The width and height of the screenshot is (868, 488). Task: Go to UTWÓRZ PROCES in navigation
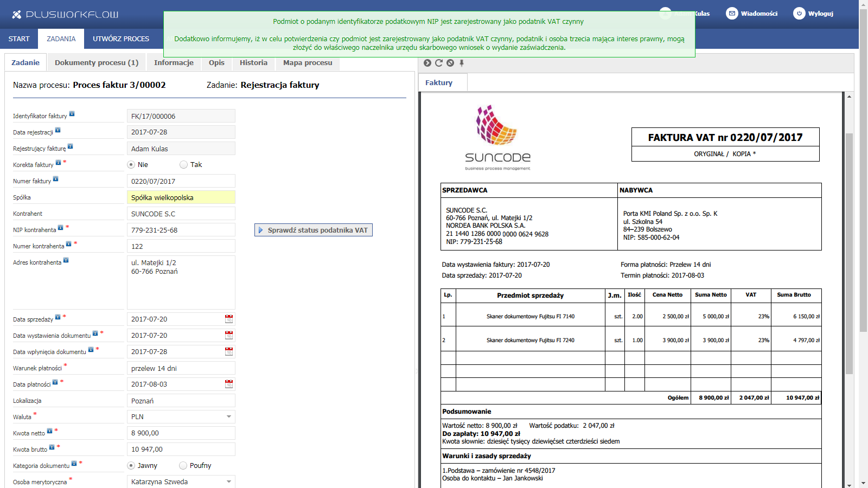pos(121,39)
